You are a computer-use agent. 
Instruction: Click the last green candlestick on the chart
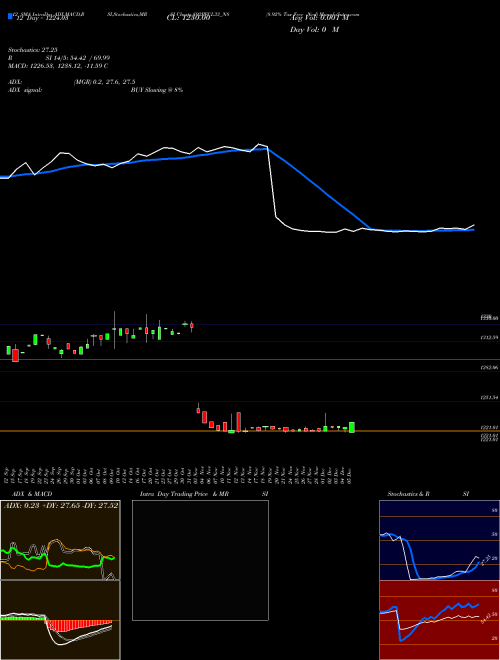[352, 427]
